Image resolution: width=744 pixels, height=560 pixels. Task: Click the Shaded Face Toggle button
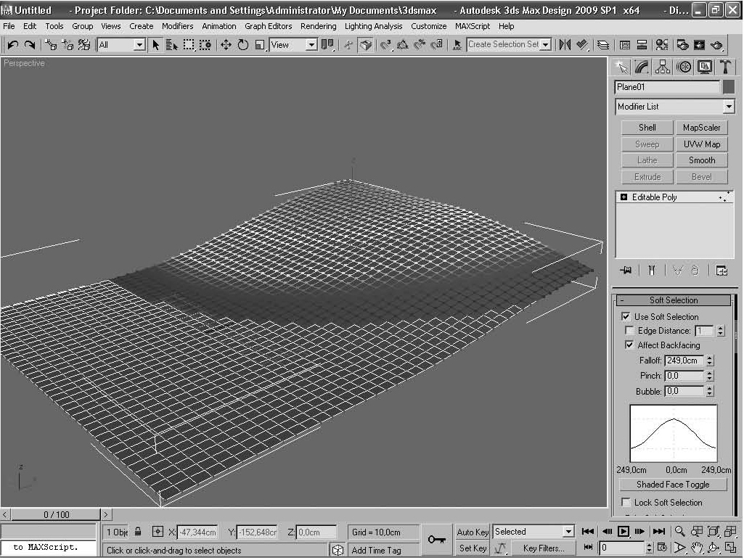point(673,485)
